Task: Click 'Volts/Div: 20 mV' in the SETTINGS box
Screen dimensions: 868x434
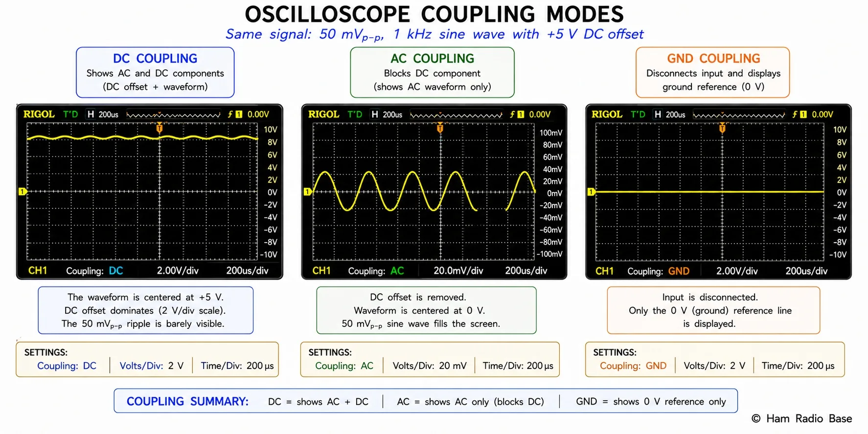Action: pyautogui.click(x=430, y=365)
